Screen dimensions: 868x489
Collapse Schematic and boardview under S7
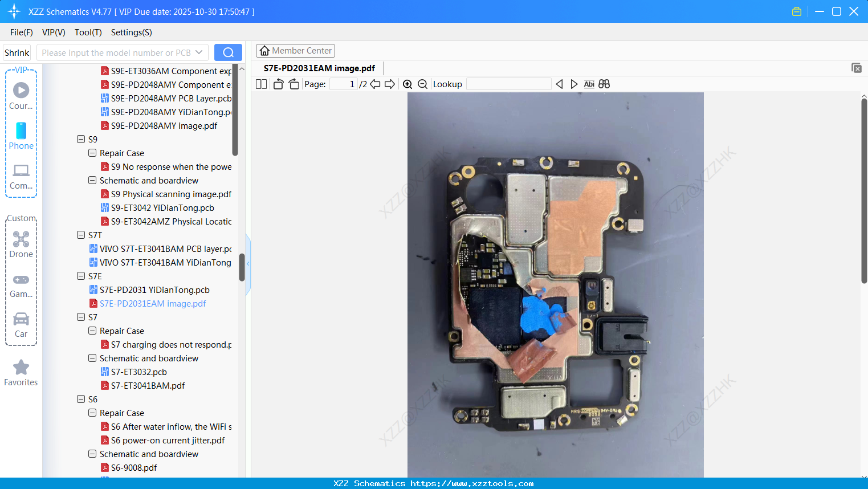click(x=92, y=358)
